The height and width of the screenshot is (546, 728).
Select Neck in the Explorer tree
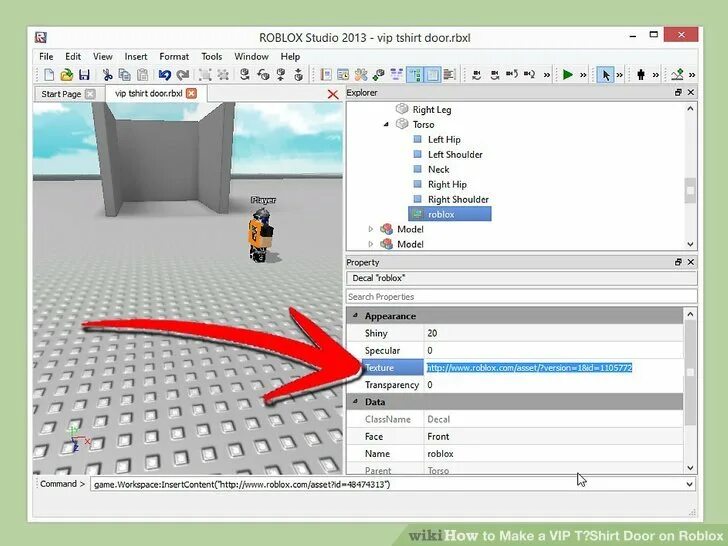pos(438,169)
